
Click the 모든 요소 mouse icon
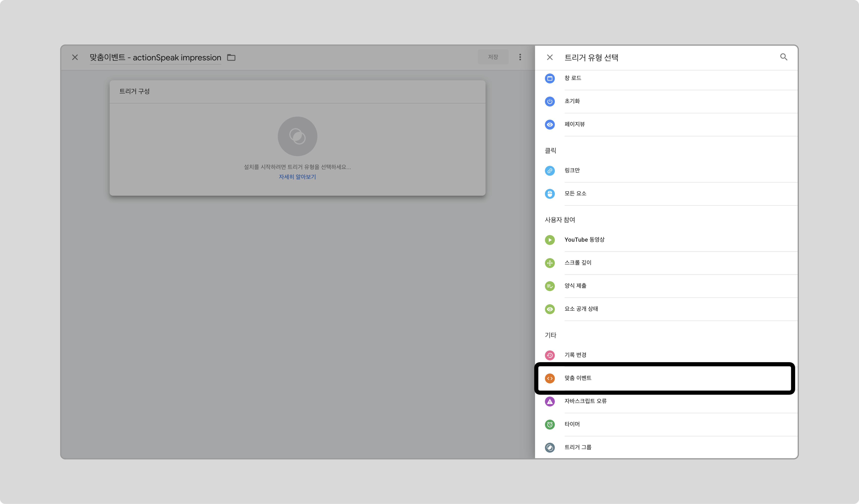coord(549,194)
